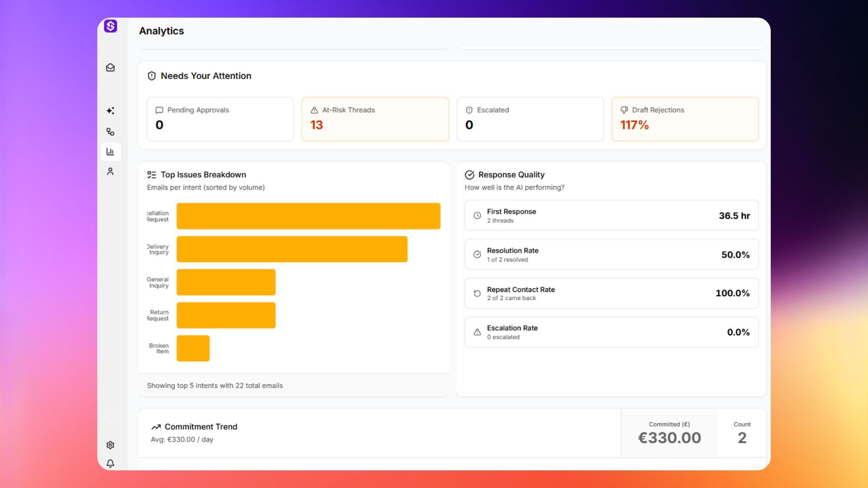This screenshot has height=488, width=868.
Task: Click the First Response clock icon
Action: click(477, 216)
